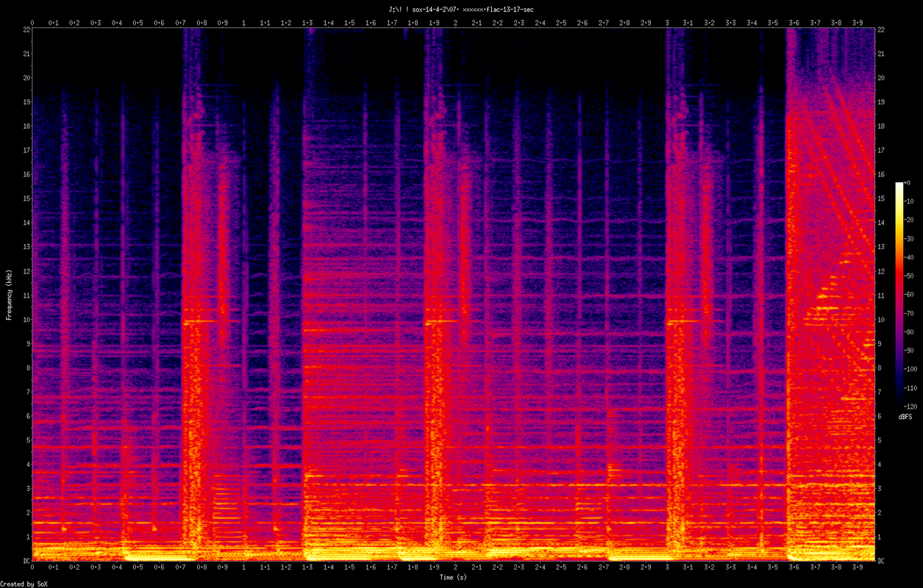Select the '-20' legend value
The image size is (923, 588).
pos(910,220)
